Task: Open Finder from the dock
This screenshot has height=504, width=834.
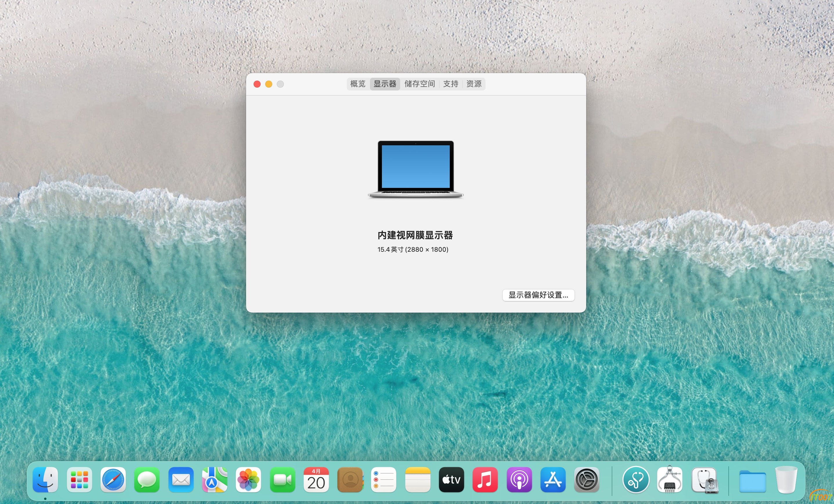Action: pos(45,480)
